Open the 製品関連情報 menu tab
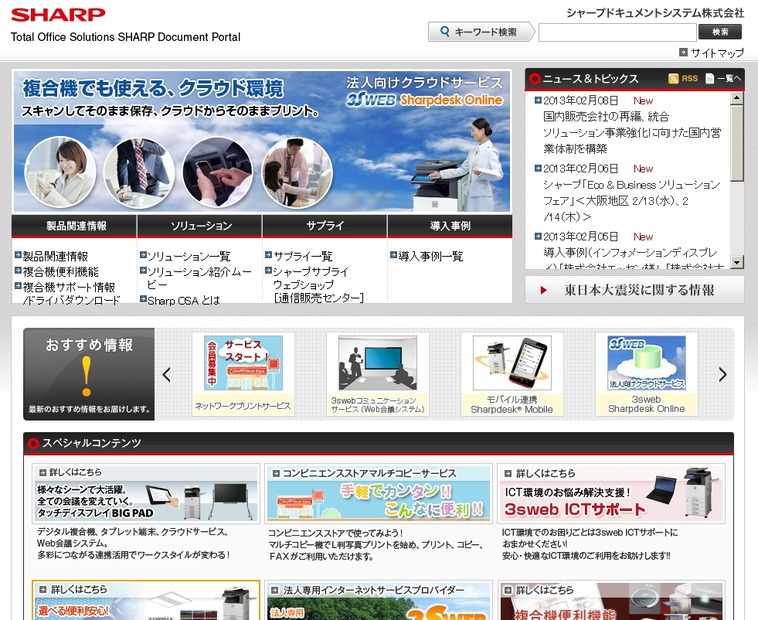 click(x=74, y=226)
